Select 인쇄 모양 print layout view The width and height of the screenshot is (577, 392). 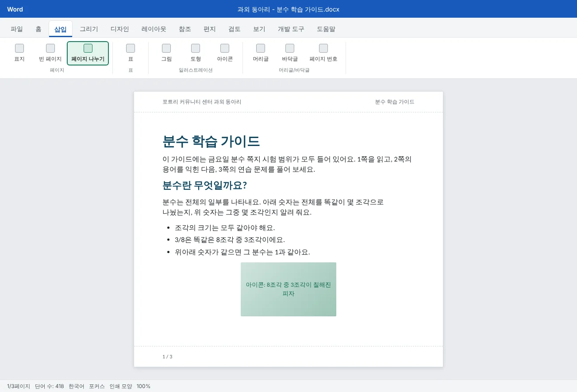pyautogui.click(x=121, y=386)
